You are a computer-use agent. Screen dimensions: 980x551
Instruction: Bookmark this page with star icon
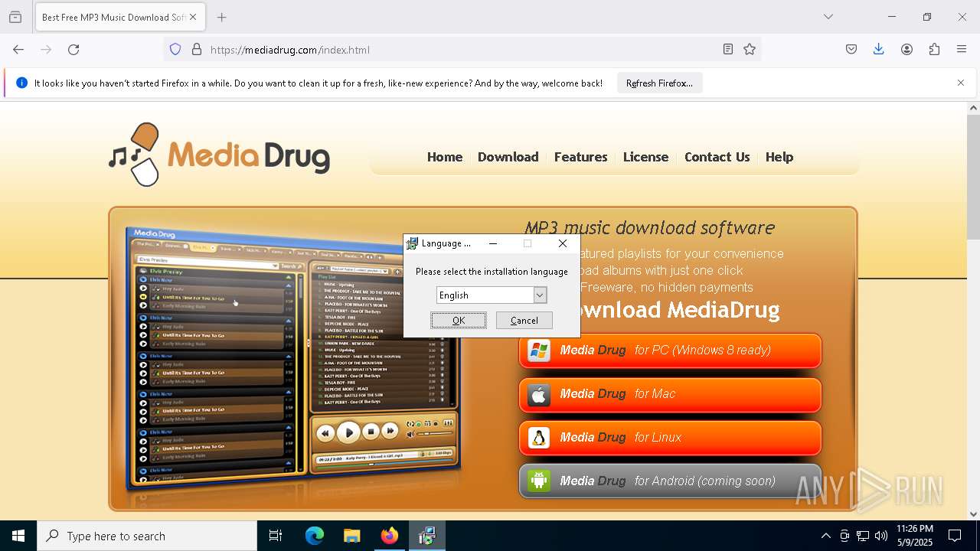pyautogui.click(x=750, y=50)
